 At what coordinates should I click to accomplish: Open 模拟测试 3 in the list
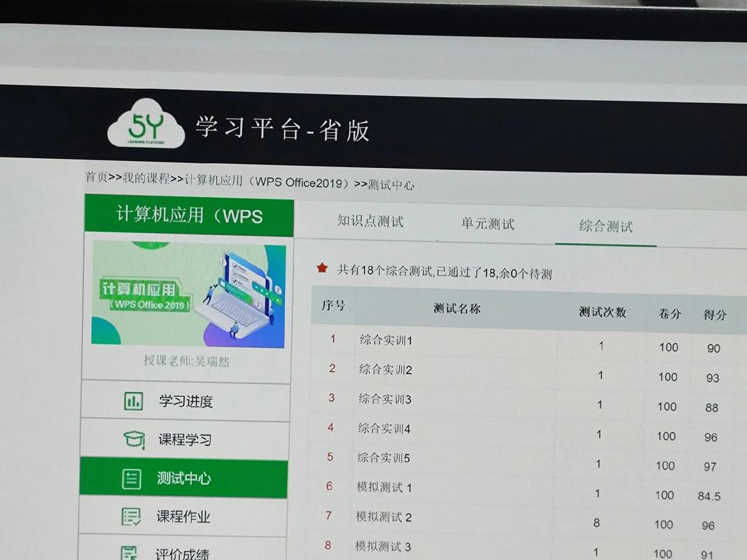pyautogui.click(x=383, y=546)
